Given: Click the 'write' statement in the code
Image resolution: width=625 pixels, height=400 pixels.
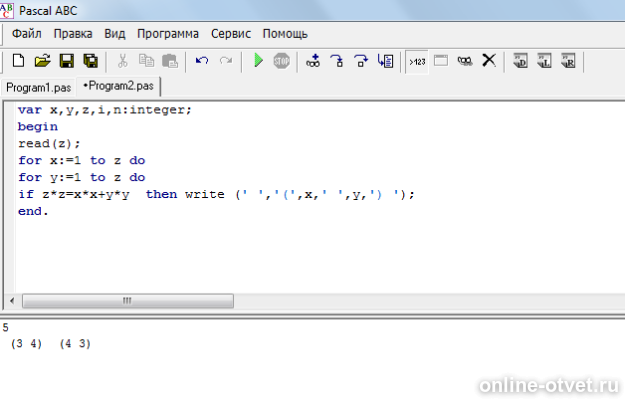Looking at the screenshot, I should (x=204, y=194).
